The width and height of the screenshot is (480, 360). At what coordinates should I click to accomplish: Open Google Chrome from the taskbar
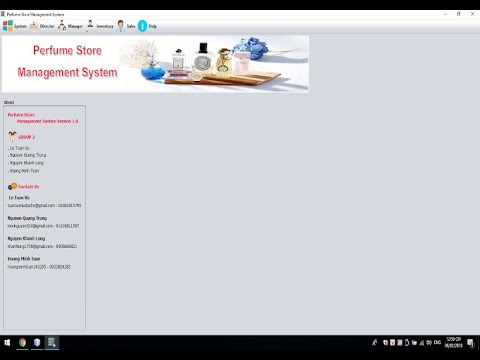pyautogui.click(x=22, y=343)
